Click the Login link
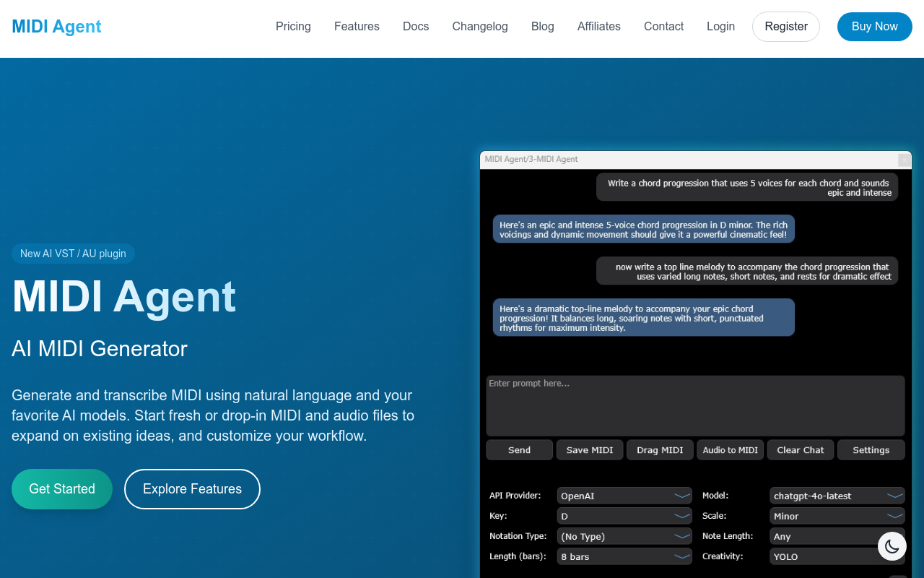Screen dimensions: 924x578 [720, 27]
